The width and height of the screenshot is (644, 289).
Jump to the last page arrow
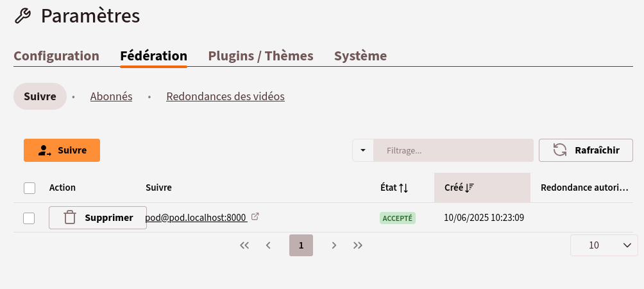point(358,245)
